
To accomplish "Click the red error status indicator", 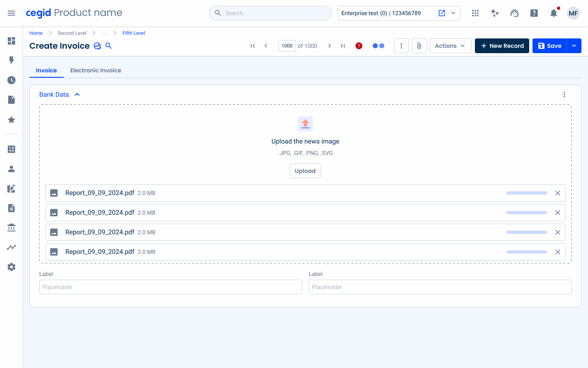I will (x=359, y=46).
